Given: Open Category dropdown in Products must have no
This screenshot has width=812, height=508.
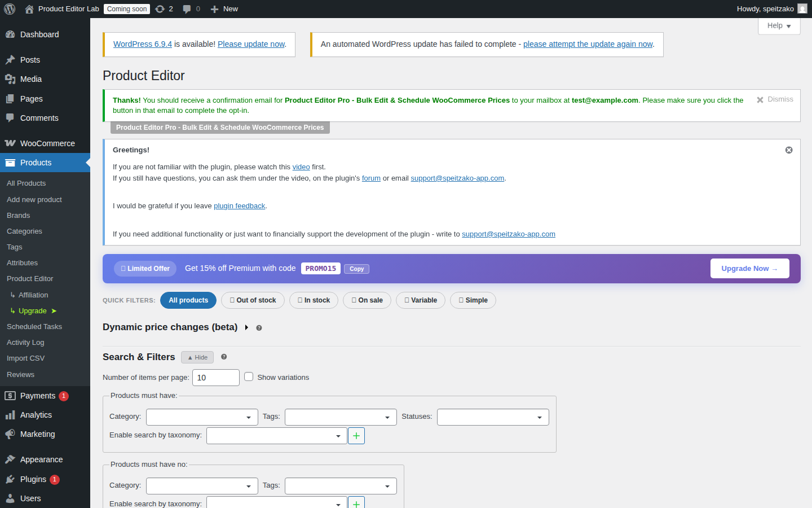Looking at the screenshot, I should coord(202,486).
